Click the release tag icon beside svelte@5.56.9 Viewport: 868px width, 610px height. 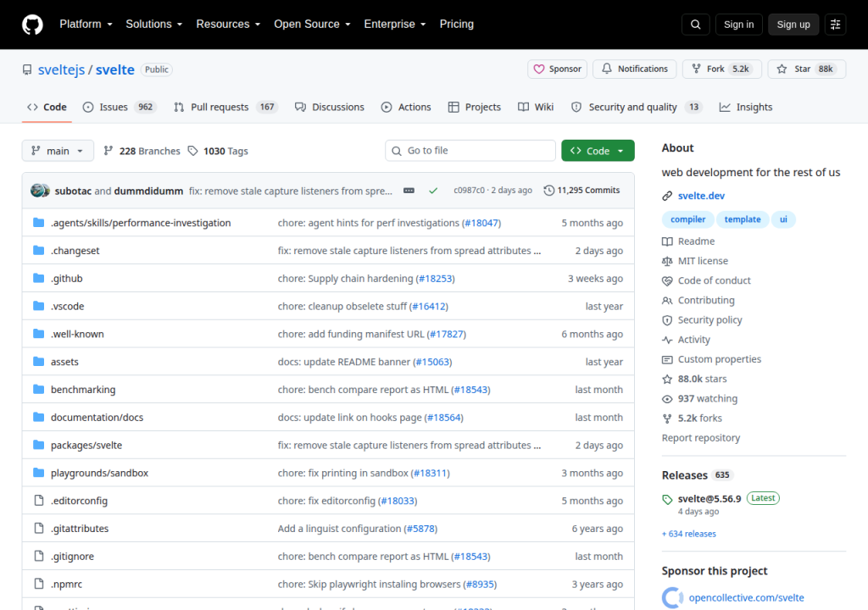pyautogui.click(x=667, y=499)
